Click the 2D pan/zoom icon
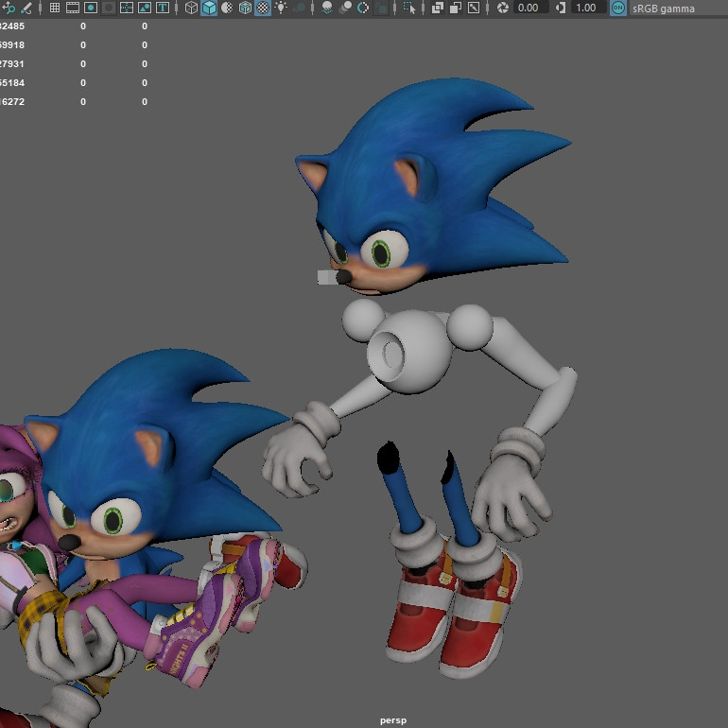The width and height of the screenshot is (728, 728). click(x=9, y=8)
